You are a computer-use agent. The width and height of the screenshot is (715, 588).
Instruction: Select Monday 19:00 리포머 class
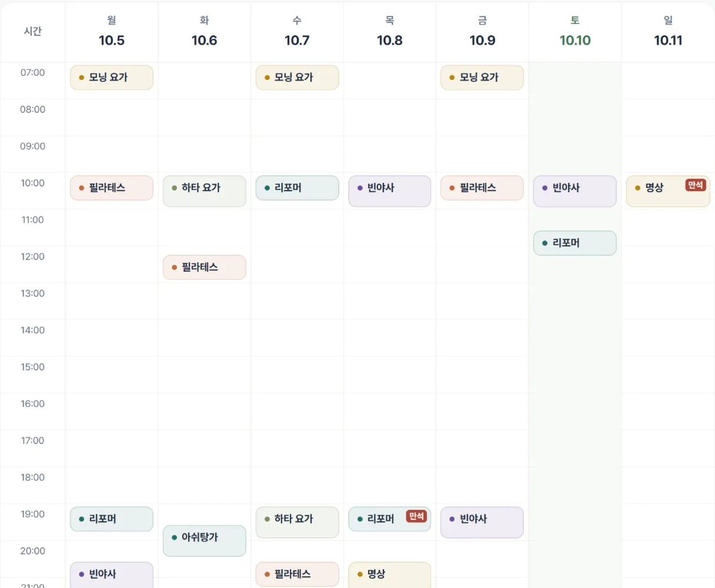click(x=112, y=519)
